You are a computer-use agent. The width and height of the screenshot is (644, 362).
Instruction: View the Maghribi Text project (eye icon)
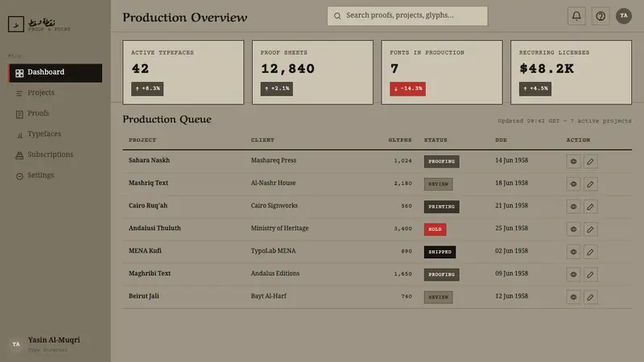tap(573, 274)
